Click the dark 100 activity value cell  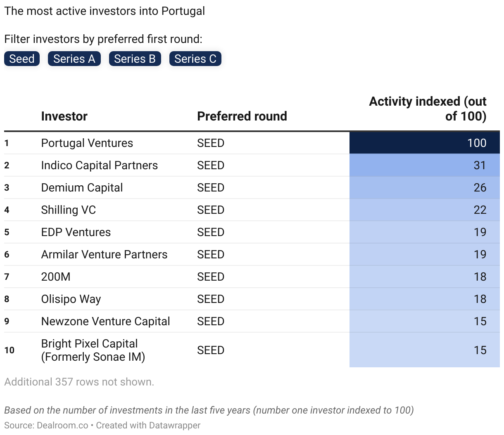coord(425,143)
